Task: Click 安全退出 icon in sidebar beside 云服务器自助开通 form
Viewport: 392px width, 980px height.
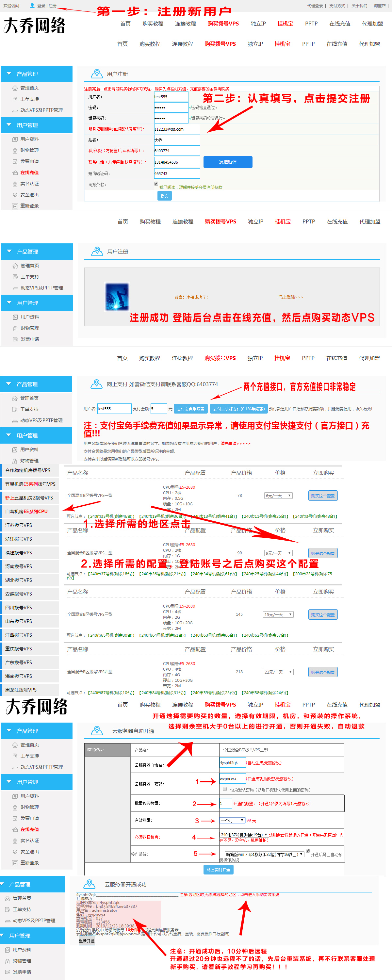Action: pyautogui.click(x=15, y=851)
